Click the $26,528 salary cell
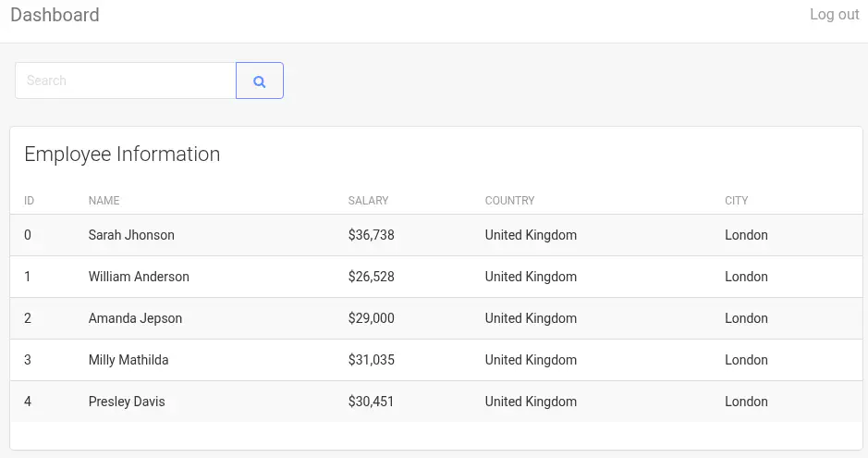 [371, 277]
